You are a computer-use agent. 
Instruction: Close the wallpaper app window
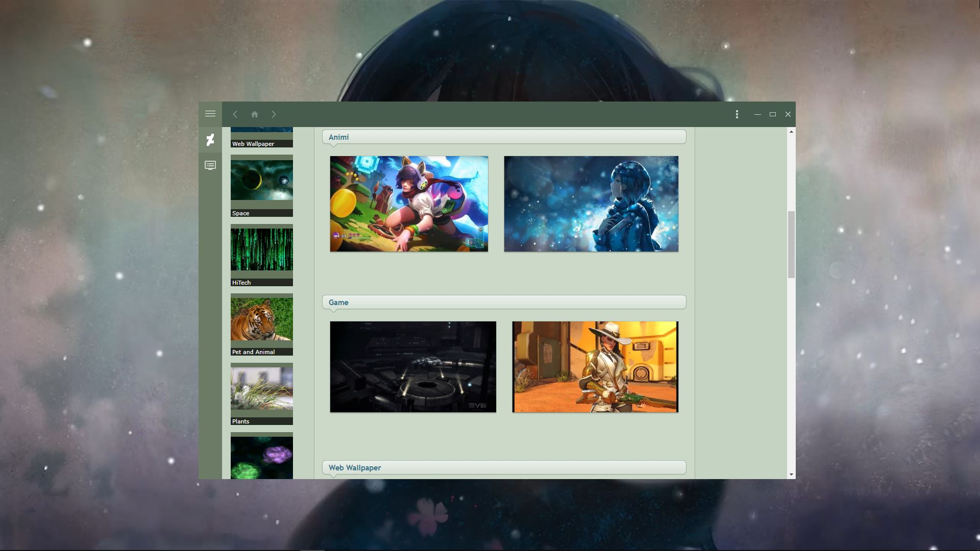pos(788,114)
